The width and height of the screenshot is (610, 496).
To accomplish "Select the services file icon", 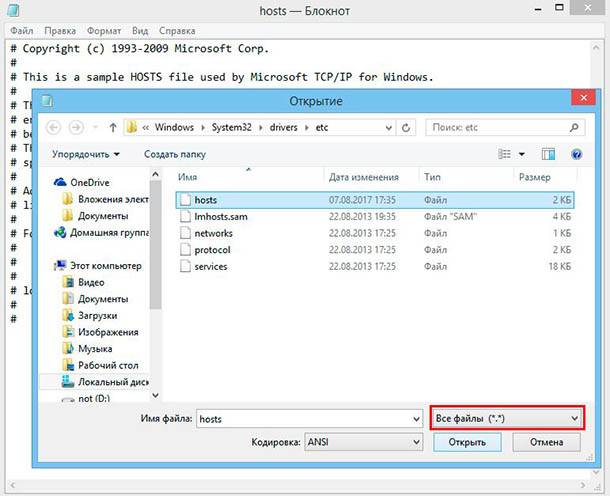I will point(185,266).
